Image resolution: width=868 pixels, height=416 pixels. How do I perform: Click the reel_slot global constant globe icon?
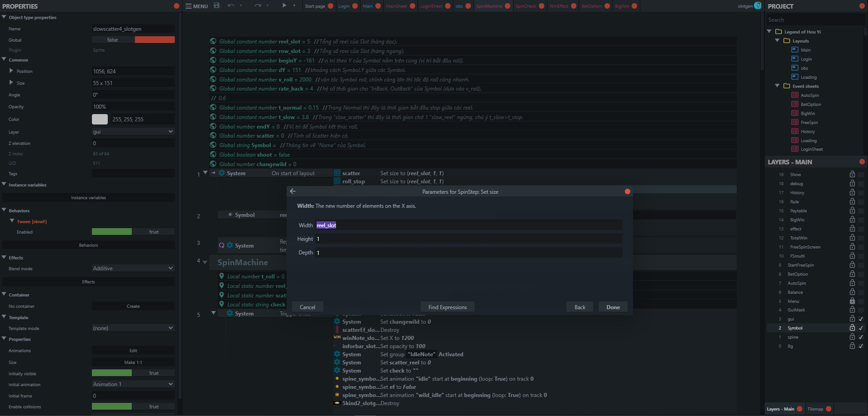213,41
